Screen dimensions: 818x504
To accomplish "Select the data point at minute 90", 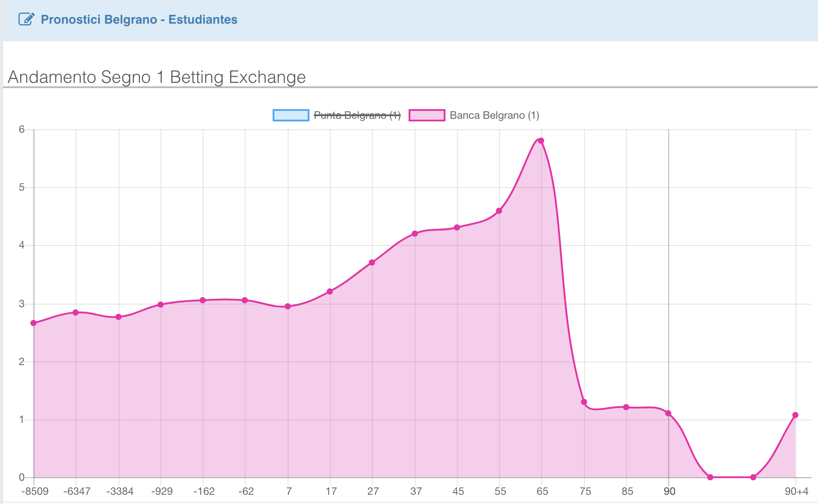I will [668, 413].
